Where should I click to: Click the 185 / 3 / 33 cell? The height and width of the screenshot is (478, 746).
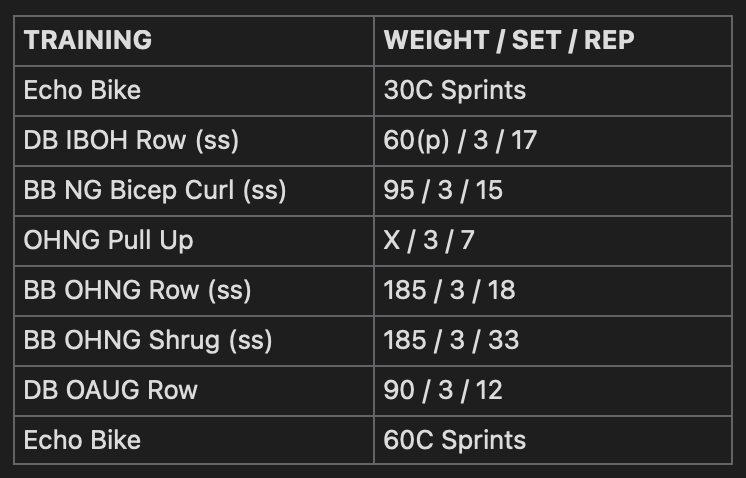coord(553,341)
